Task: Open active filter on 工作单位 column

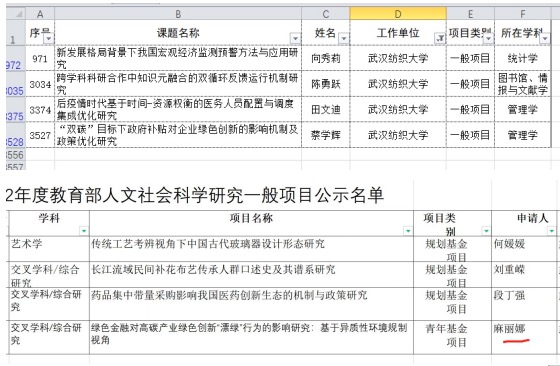Action: 440,38
